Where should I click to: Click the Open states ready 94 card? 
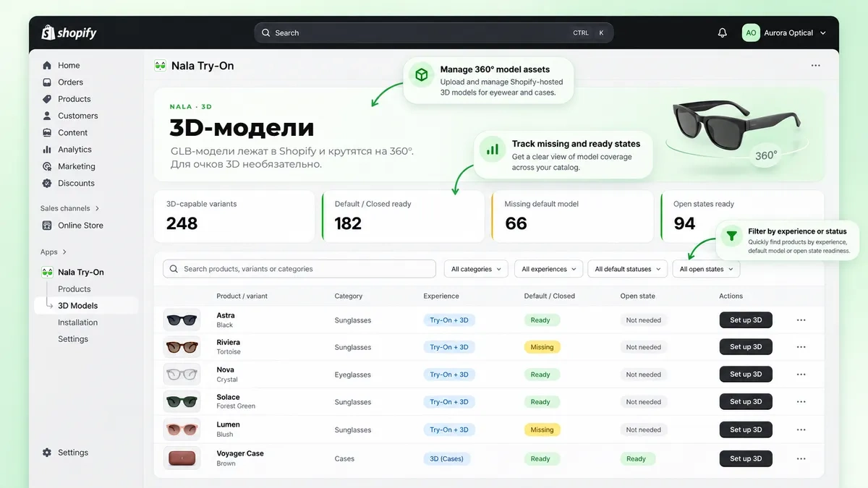coord(742,216)
